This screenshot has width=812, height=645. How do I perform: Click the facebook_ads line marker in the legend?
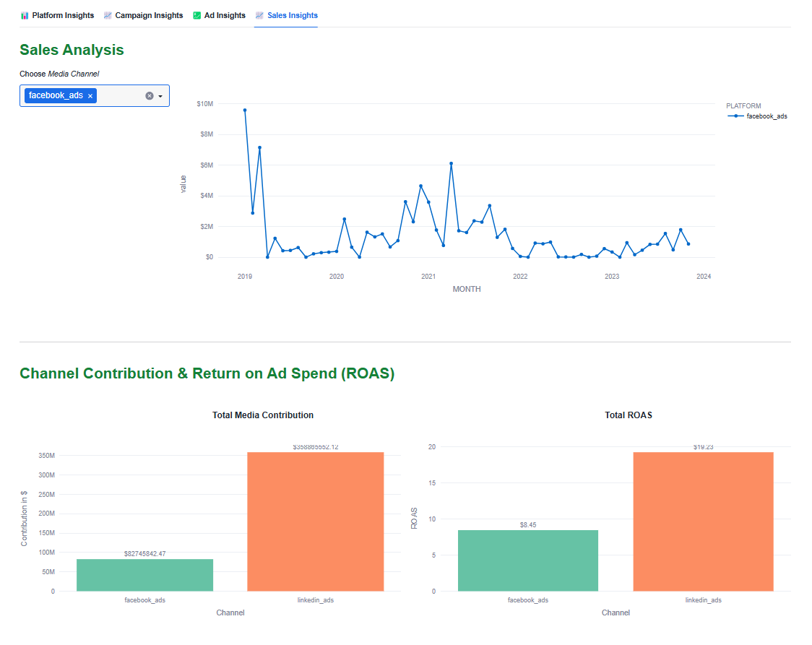[735, 116]
